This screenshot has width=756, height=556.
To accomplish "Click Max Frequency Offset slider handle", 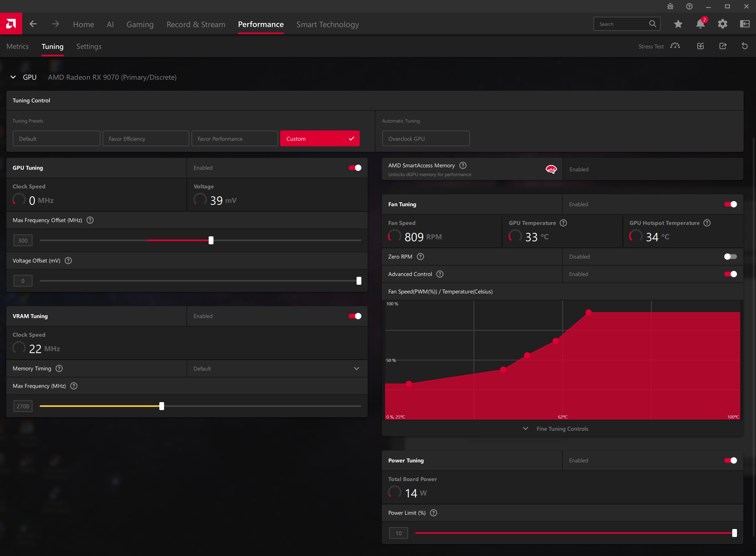I will click(x=211, y=240).
